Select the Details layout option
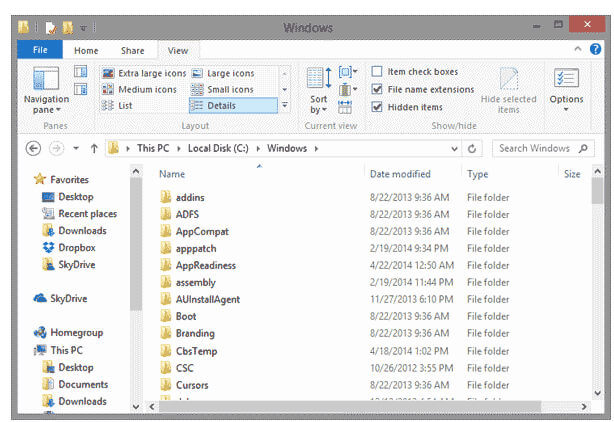The width and height of the screenshot is (614, 422). [x=233, y=106]
